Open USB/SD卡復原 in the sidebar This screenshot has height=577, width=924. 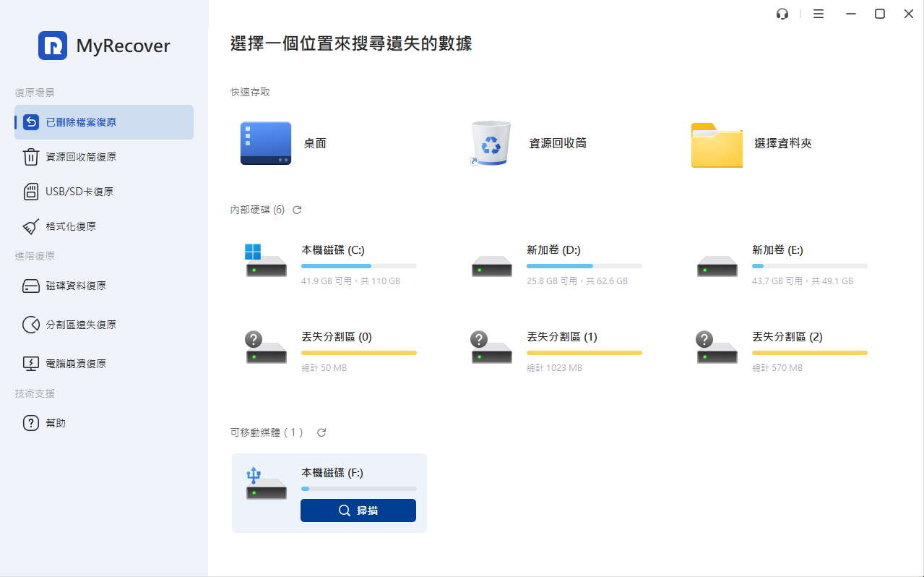pyautogui.click(x=104, y=192)
